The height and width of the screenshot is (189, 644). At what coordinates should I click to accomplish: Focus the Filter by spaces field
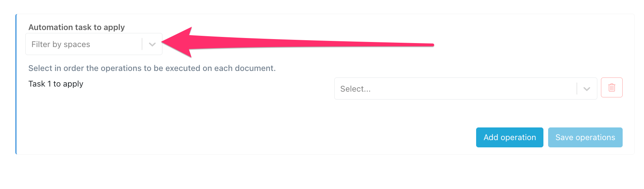point(94,44)
